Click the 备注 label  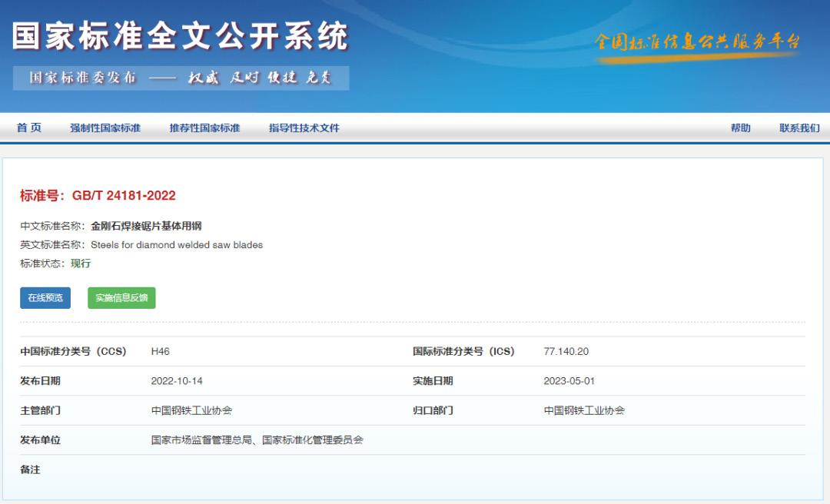[x=30, y=469]
